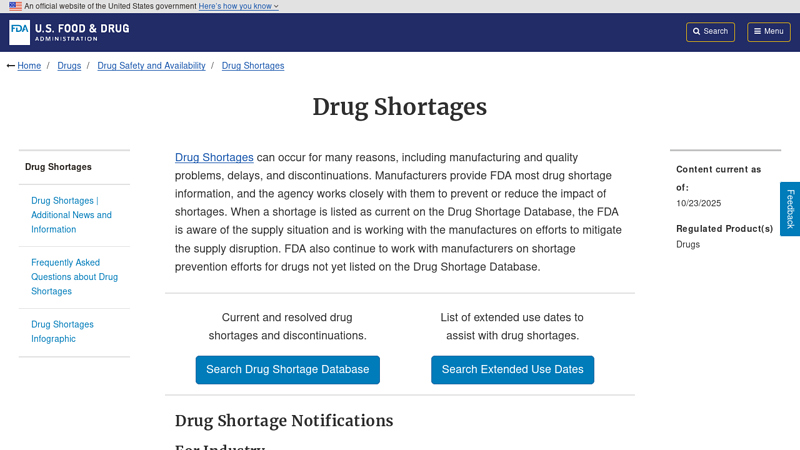Click "List of extended use dates" text
800x450 pixels.
(x=512, y=327)
